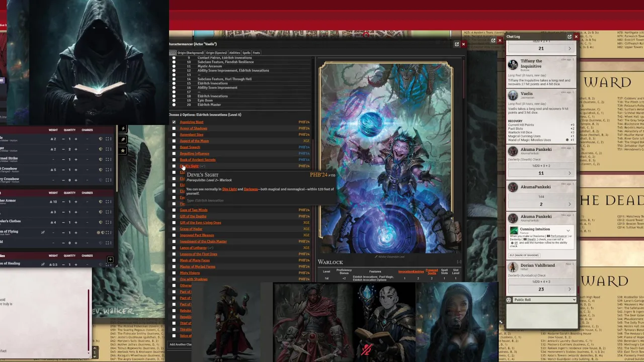Pop out the Chat Log window
Image resolution: width=644 pixels, height=362 pixels.
570,37
